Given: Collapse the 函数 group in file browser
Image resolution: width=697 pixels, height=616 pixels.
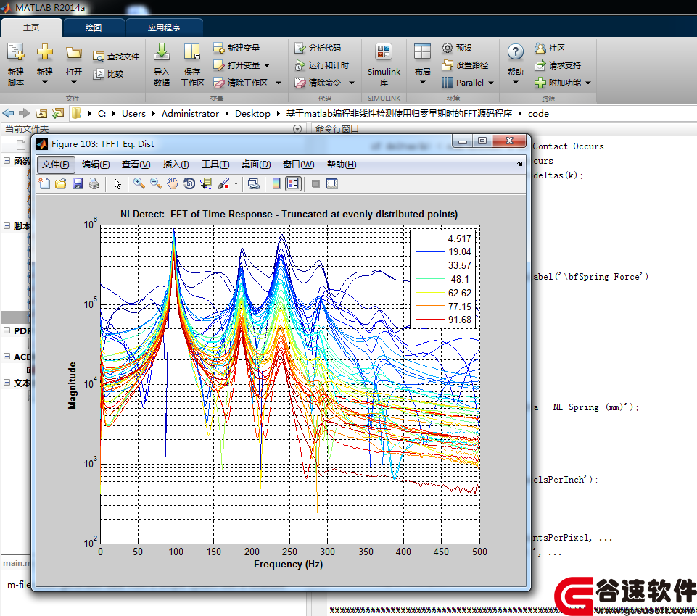Looking at the screenshot, I should (7, 160).
